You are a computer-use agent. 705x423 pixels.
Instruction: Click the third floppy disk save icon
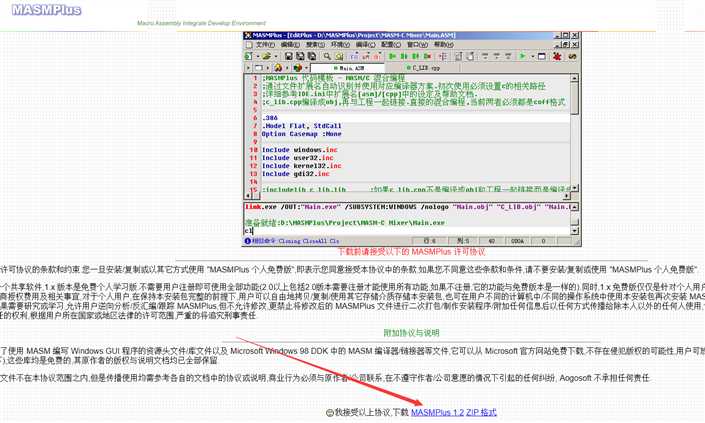click(x=312, y=56)
